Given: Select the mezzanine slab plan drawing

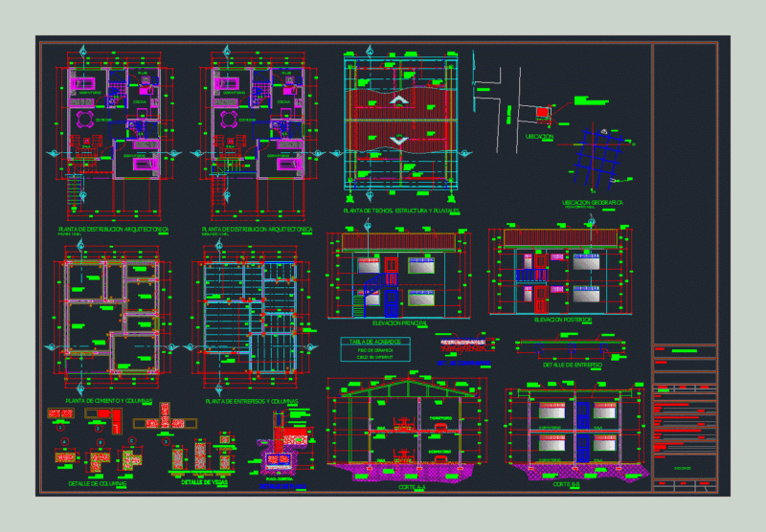Looking at the screenshot, I should click(x=250, y=318).
